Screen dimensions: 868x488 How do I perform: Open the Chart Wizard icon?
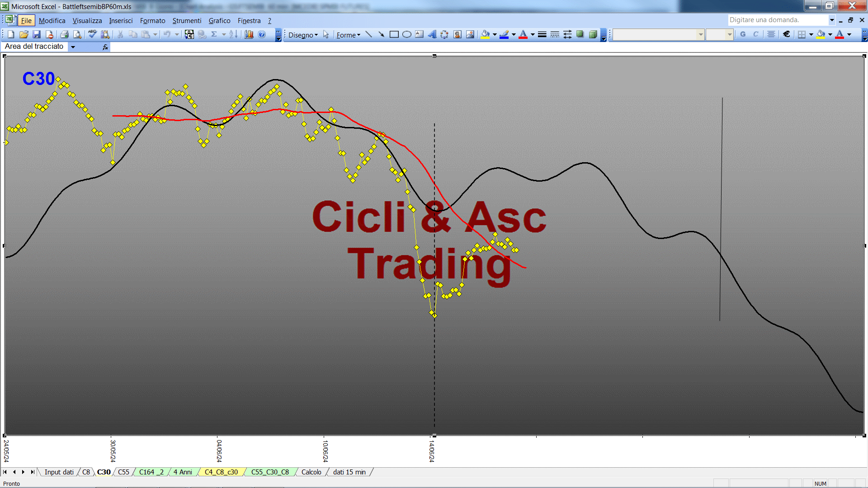(x=249, y=34)
